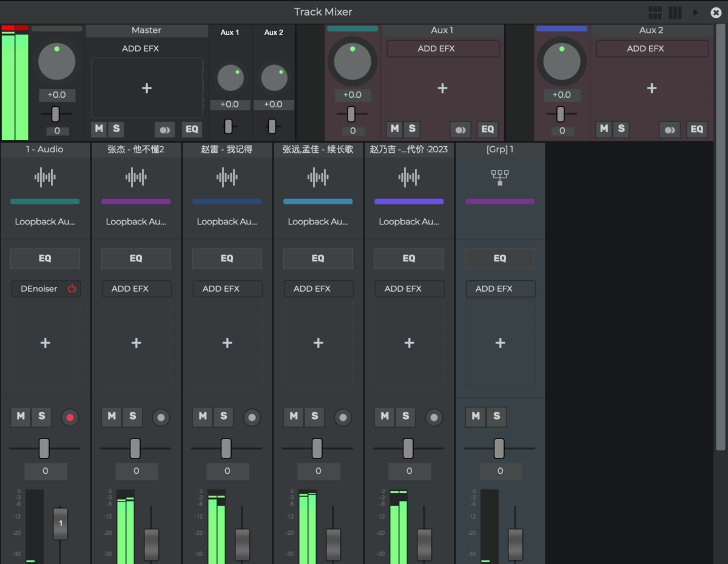Solo the 张杰 - 他不懂2 track

(x=132, y=416)
